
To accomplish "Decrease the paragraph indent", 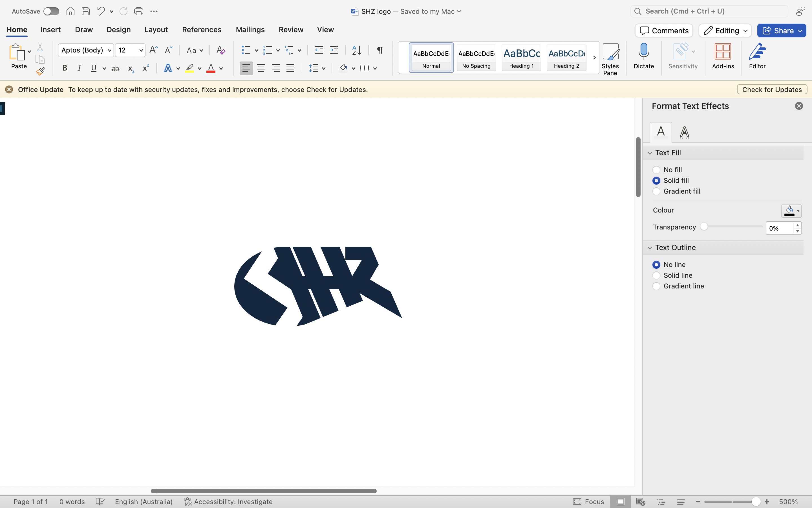I will coord(319,50).
